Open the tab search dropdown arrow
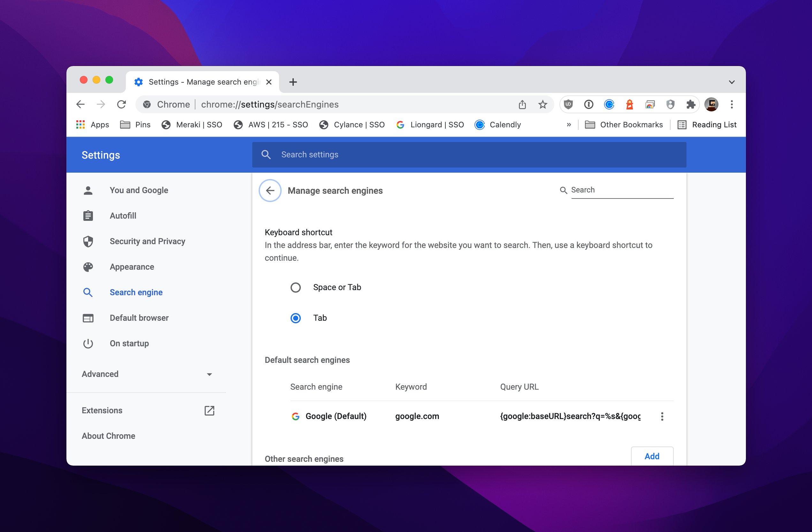This screenshot has height=532, width=812. tap(732, 82)
